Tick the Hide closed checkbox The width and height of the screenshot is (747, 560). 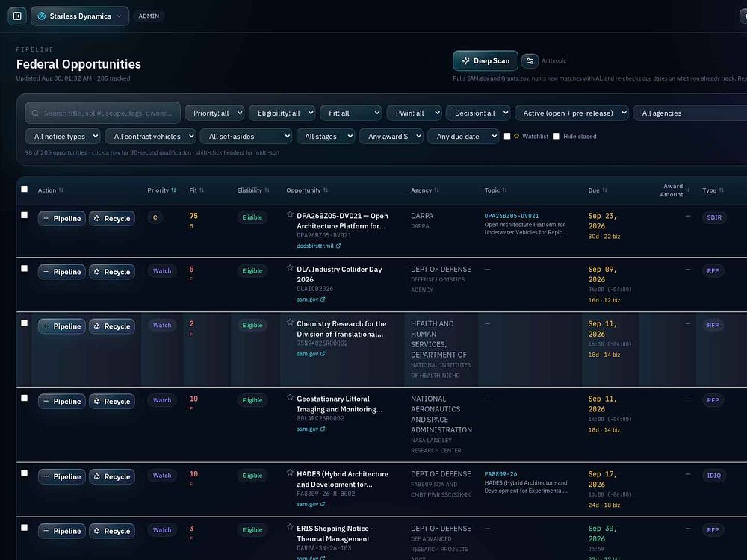556,136
